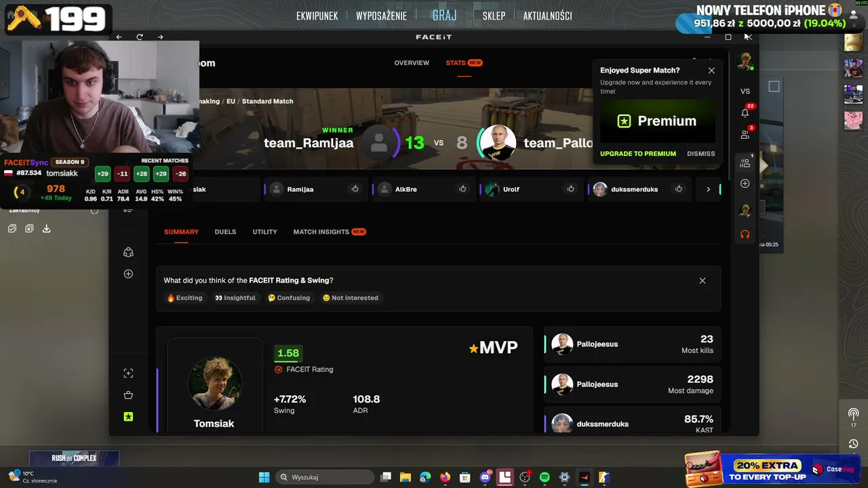Image resolution: width=868 pixels, height=488 pixels.
Task: Open Discord from the taskbar
Action: pyautogui.click(x=485, y=477)
